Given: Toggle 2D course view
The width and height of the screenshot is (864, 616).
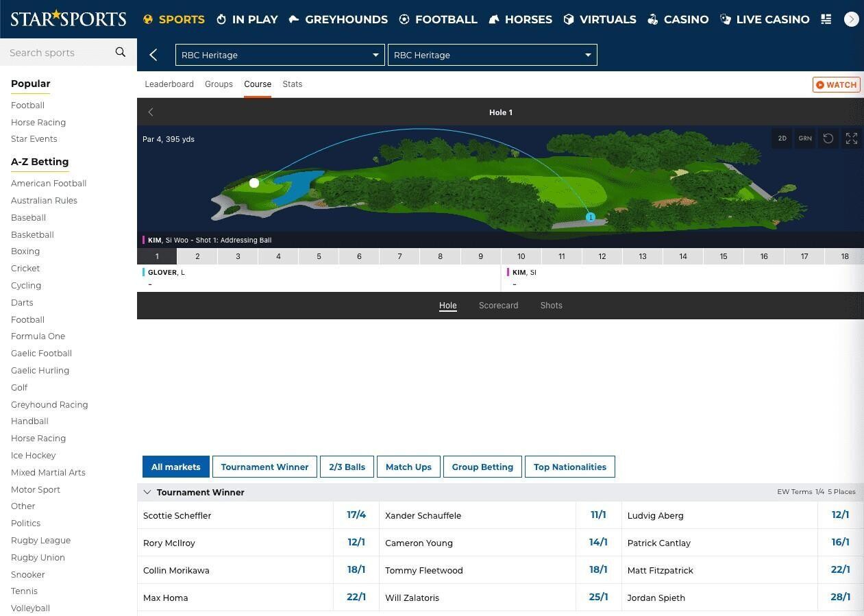Looking at the screenshot, I should click(782, 138).
